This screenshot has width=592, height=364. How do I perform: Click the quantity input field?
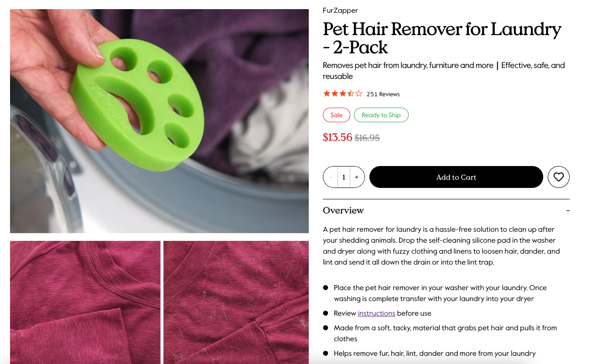[344, 177]
